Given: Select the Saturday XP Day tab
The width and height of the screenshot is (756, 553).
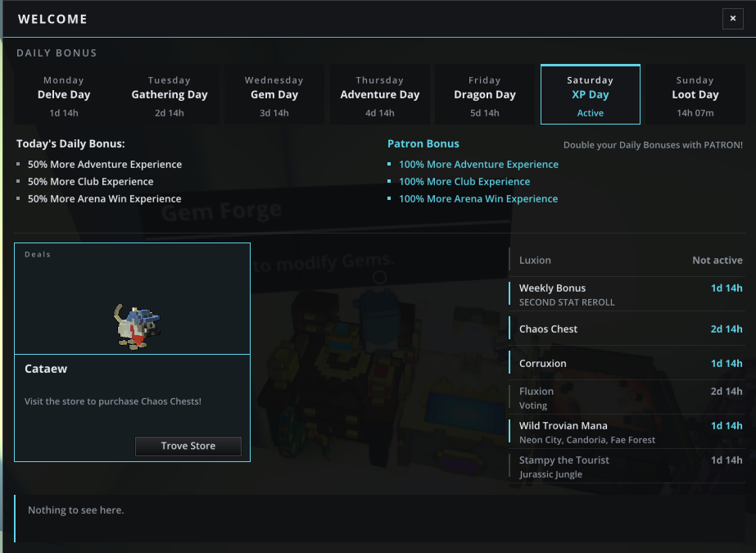Looking at the screenshot, I should point(591,94).
